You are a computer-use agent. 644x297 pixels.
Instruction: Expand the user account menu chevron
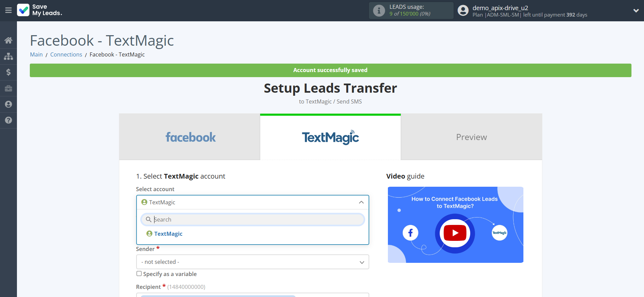636,11
